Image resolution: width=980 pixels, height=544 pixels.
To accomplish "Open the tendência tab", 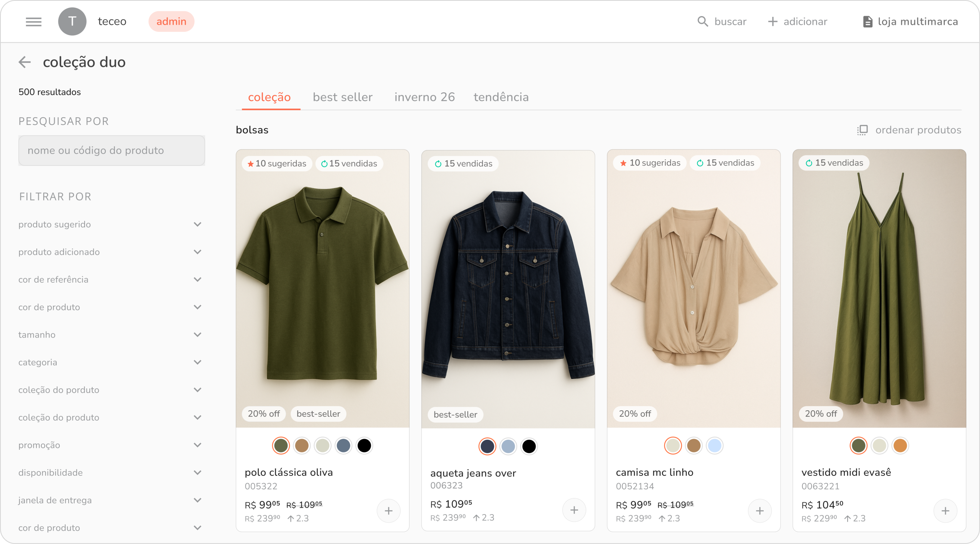I will click(x=501, y=97).
